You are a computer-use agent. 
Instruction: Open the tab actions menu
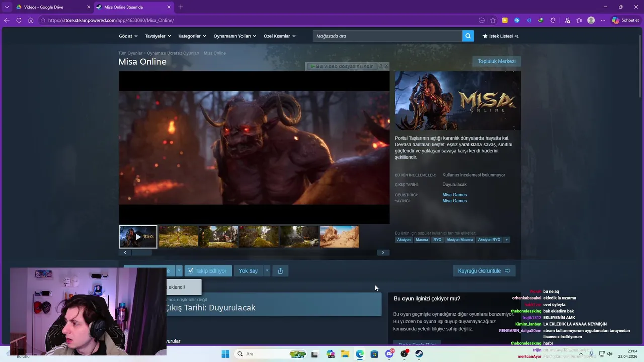coord(7,7)
